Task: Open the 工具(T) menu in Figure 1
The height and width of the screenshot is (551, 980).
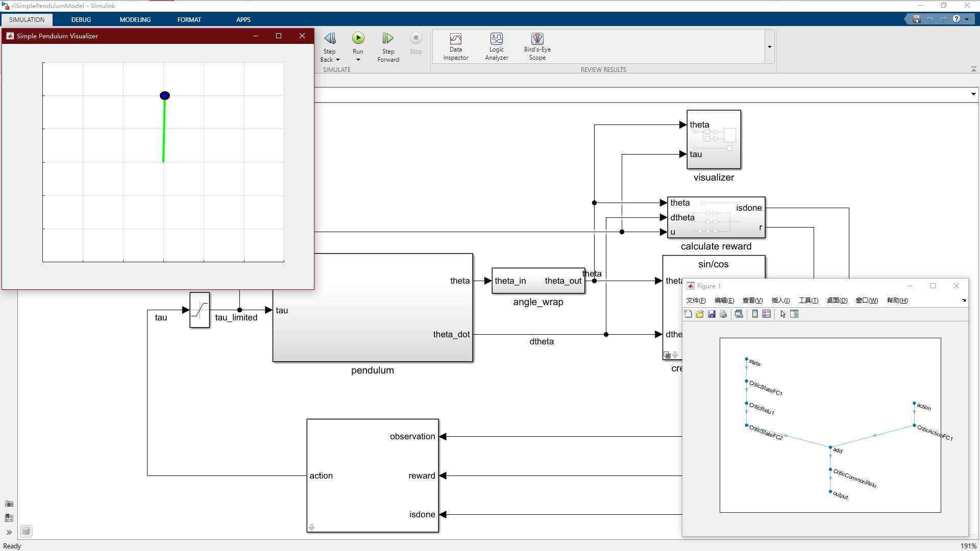Action: pyautogui.click(x=808, y=300)
